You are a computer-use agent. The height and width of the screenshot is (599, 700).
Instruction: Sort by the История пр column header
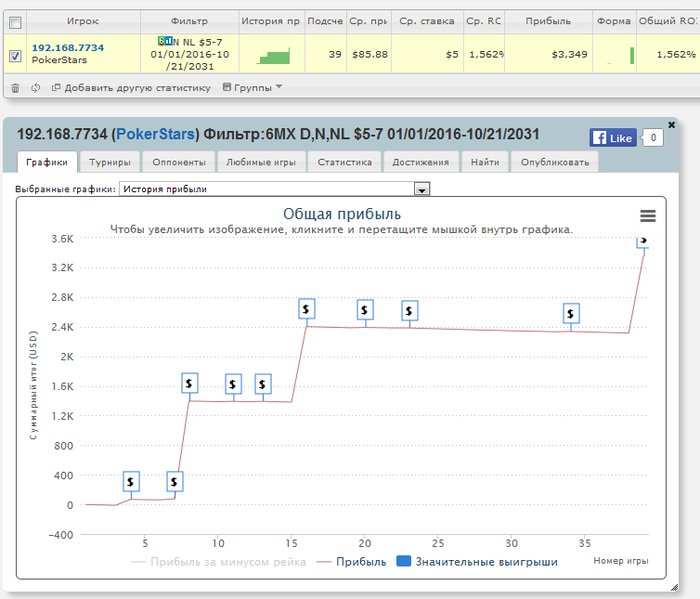coord(271,21)
